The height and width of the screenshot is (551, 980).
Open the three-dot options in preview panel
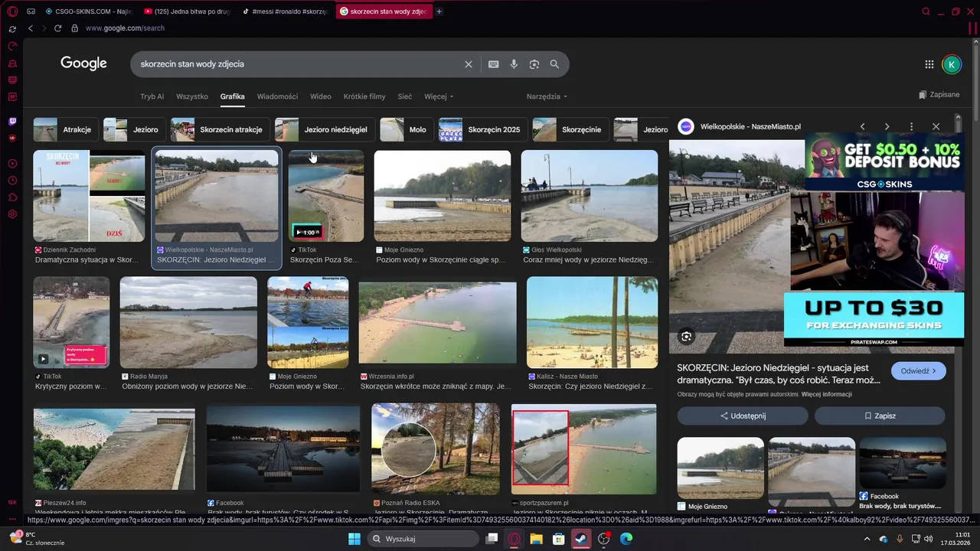click(911, 126)
